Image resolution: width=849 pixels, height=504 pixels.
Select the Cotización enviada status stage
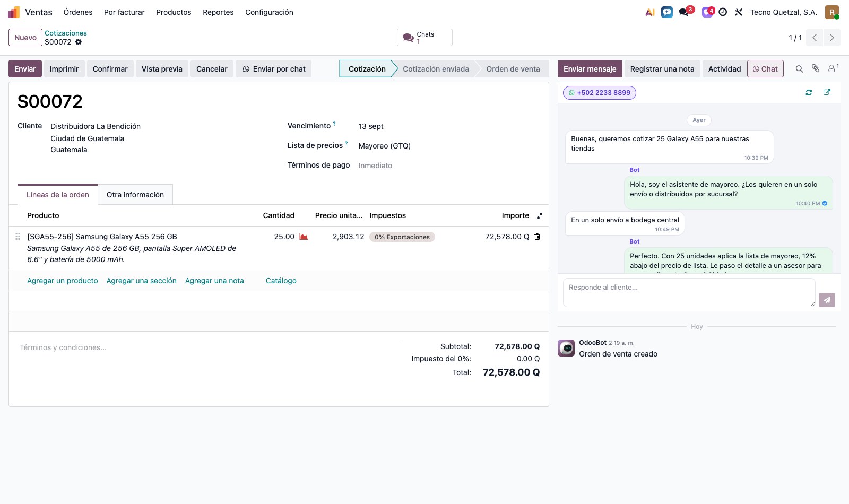pos(436,69)
